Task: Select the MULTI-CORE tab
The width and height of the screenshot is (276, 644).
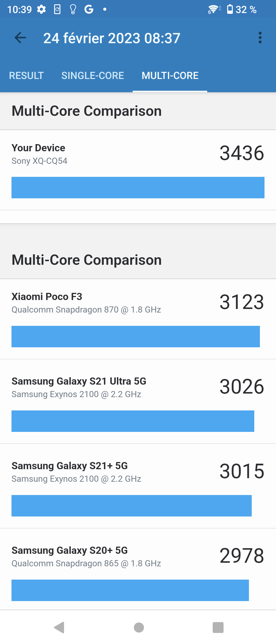Action: click(170, 76)
